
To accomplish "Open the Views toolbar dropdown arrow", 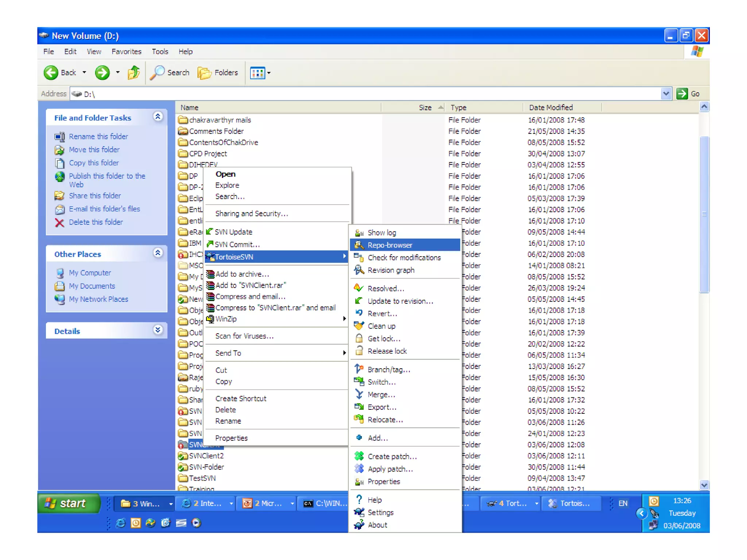I will (269, 73).
